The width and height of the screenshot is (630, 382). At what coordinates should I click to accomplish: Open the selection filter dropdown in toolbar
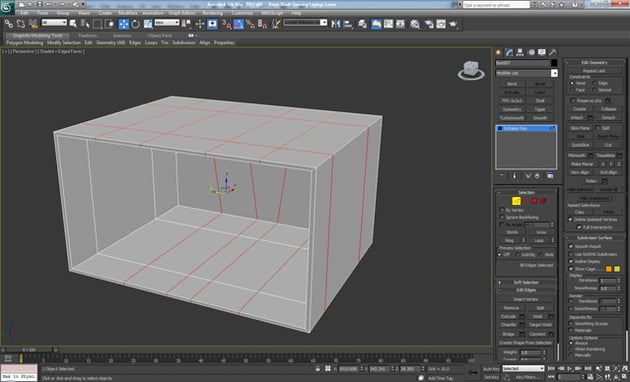coord(54,23)
